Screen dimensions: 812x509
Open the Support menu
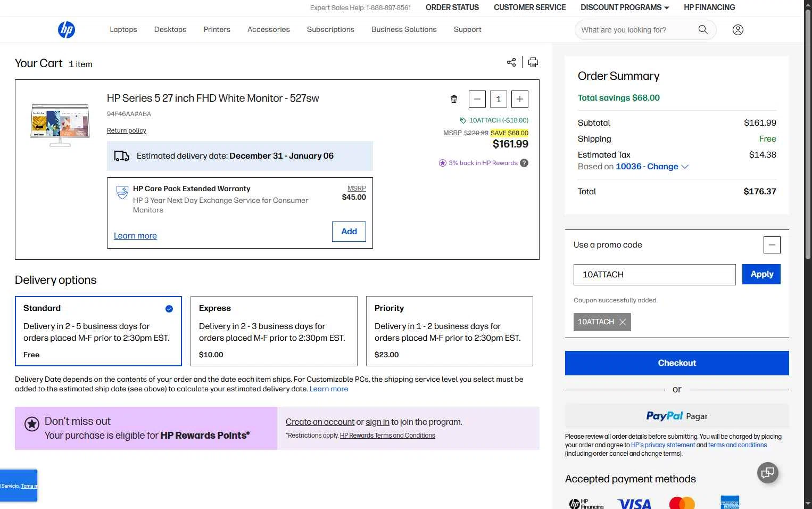click(468, 30)
